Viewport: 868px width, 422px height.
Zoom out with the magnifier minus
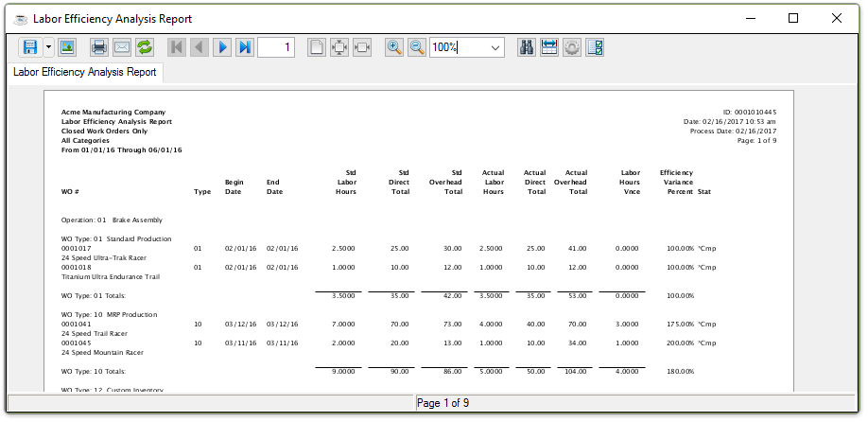tap(417, 47)
